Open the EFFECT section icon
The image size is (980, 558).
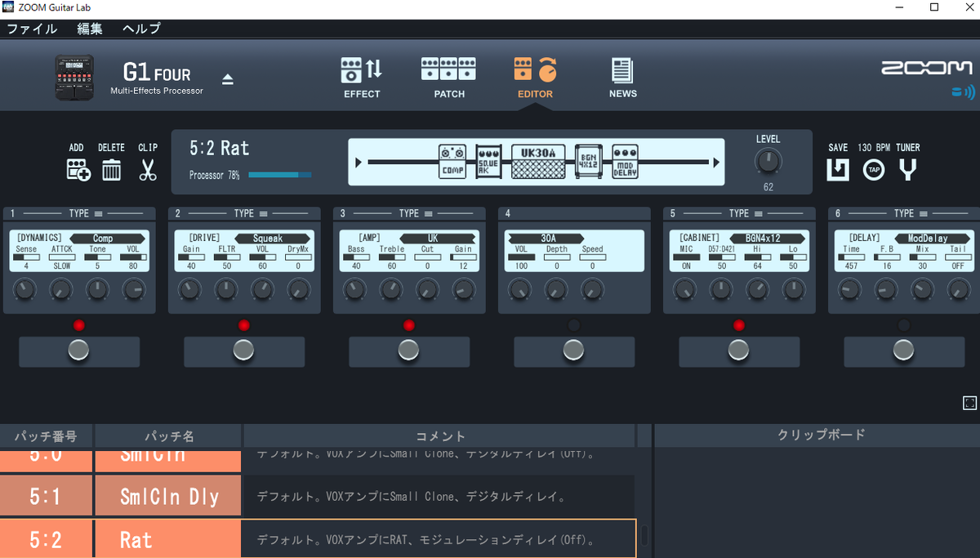362,70
